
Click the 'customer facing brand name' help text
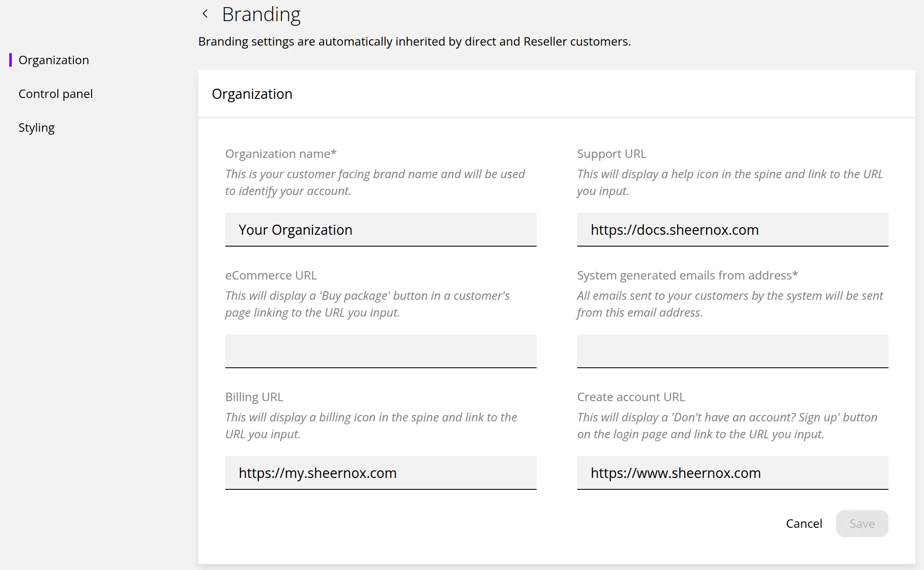click(375, 182)
